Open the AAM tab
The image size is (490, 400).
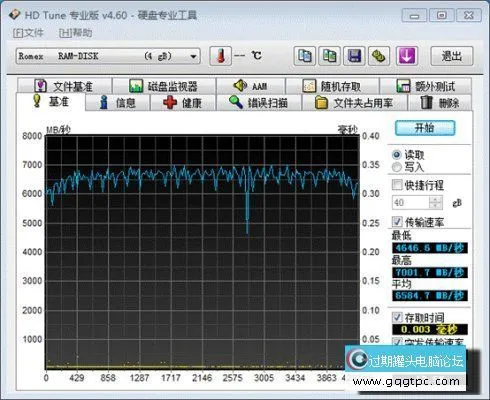tap(251, 86)
